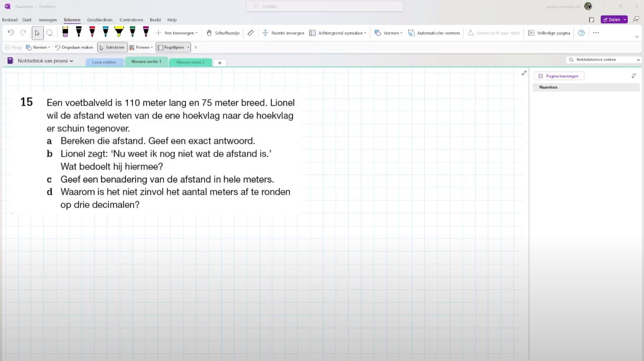Viewport: 644px width, 361px height.
Task: Switch to the Invoegen tab
Action: 48,20
